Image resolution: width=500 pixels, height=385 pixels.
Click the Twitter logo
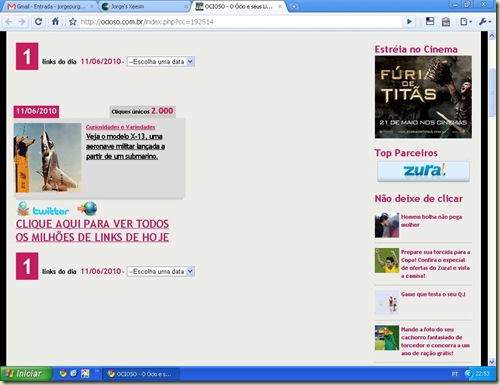click(x=43, y=209)
